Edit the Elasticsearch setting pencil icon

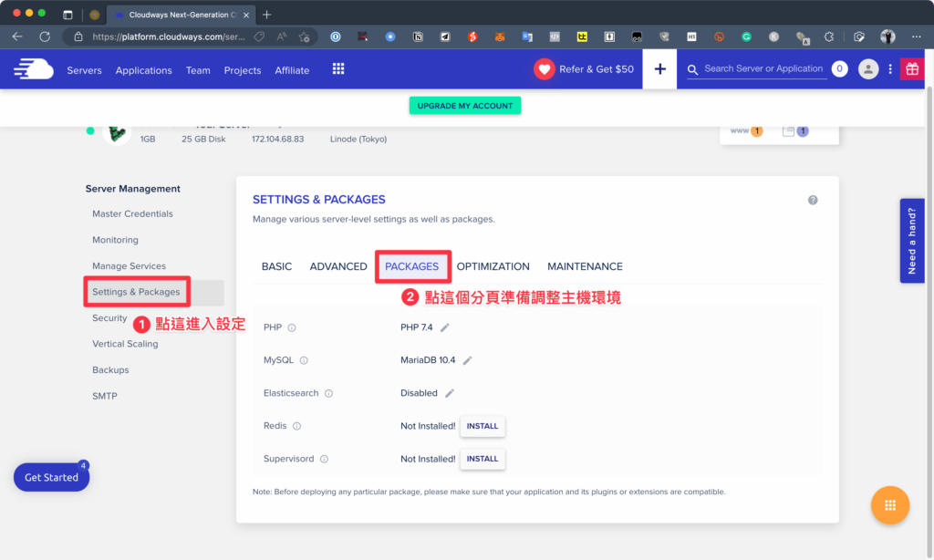pos(450,393)
